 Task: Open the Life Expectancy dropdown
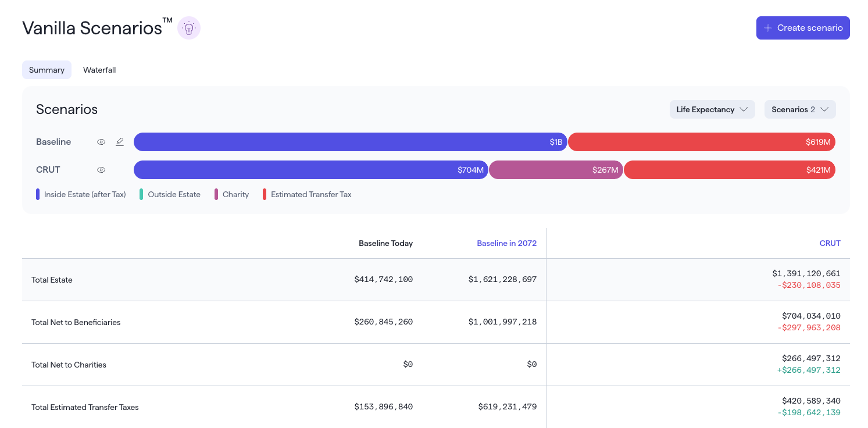pyautogui.click(x=712, y=109)
